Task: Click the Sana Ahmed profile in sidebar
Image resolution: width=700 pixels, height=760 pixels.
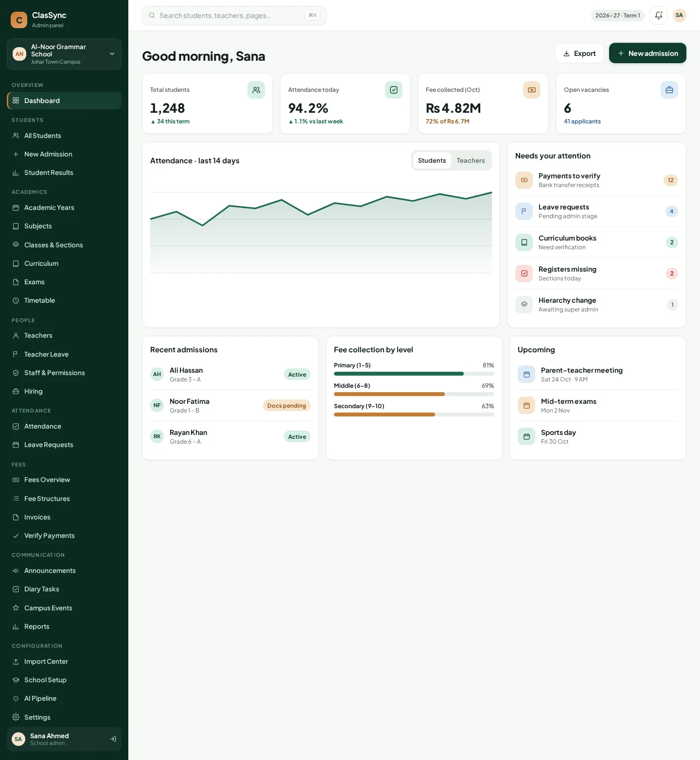Action: [x=64, y=739]
